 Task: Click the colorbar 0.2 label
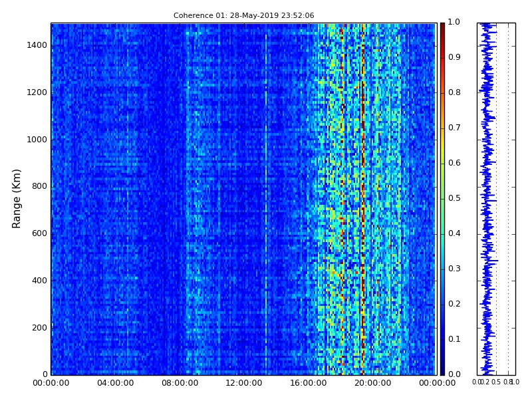coord(454,304)
